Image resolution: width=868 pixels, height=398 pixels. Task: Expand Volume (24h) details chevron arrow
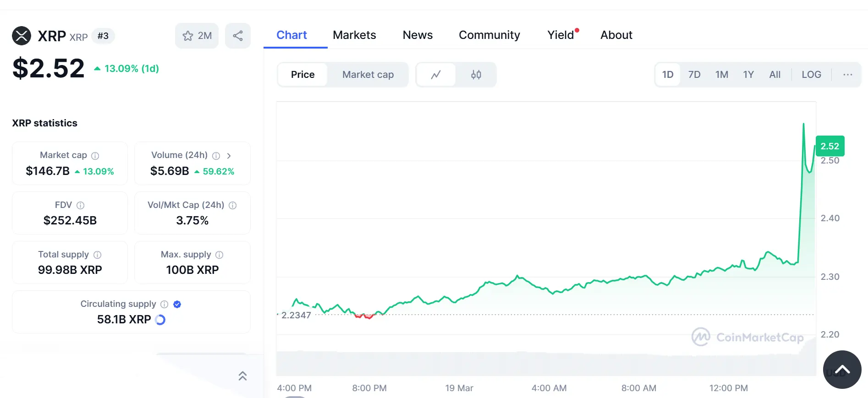tap(229, 156)
